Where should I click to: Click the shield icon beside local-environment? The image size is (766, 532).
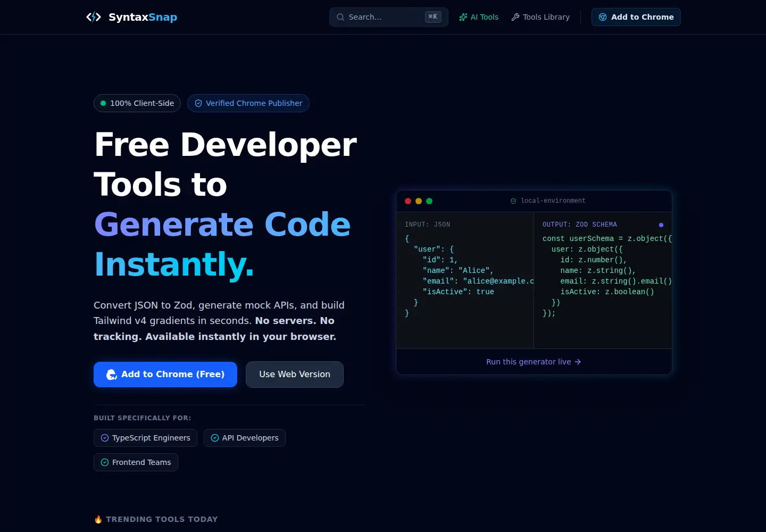click(513, 201)
